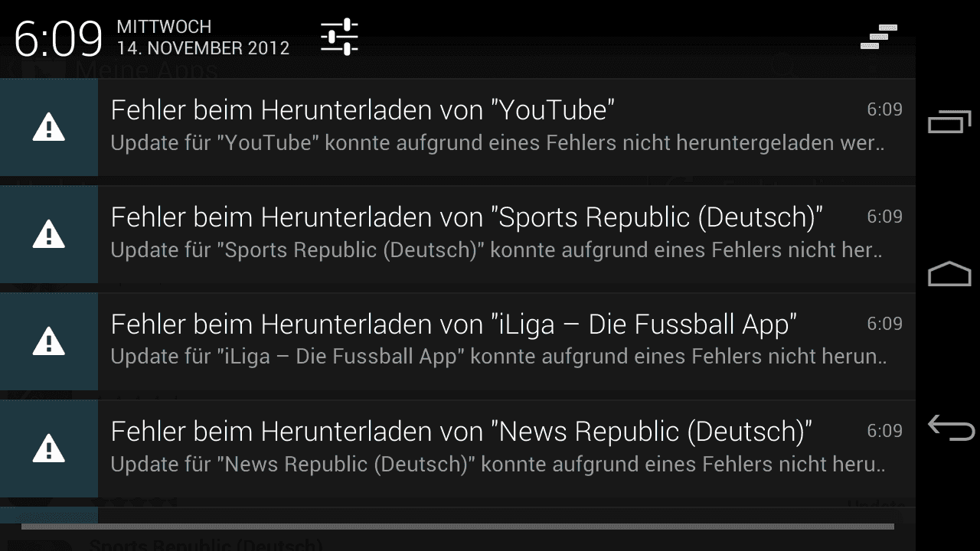
Task: Tap the recent apps navigation button
Action: (x=949, y=122)
